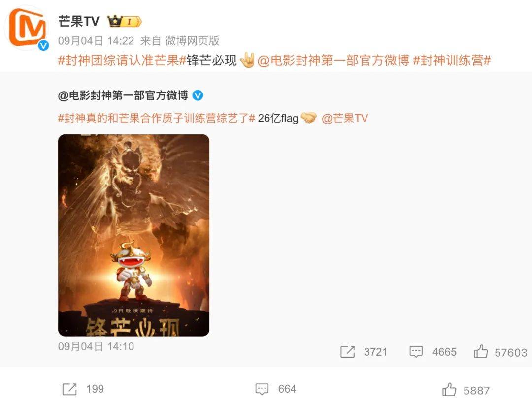
Task: Click the Mango TV orange avatar logo
Action: [x=27, y=28]
